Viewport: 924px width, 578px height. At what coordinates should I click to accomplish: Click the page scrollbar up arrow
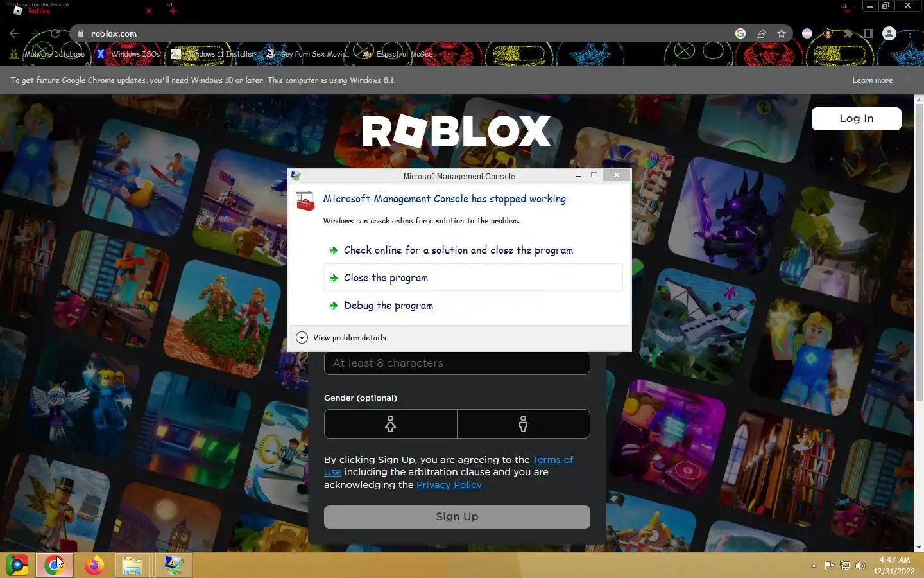point(919,100)
